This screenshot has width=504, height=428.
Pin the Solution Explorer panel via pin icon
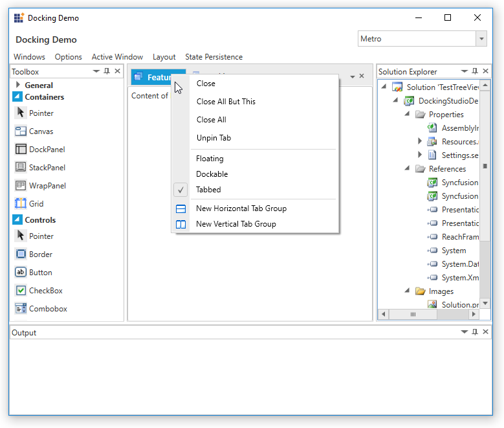(475, 71)
